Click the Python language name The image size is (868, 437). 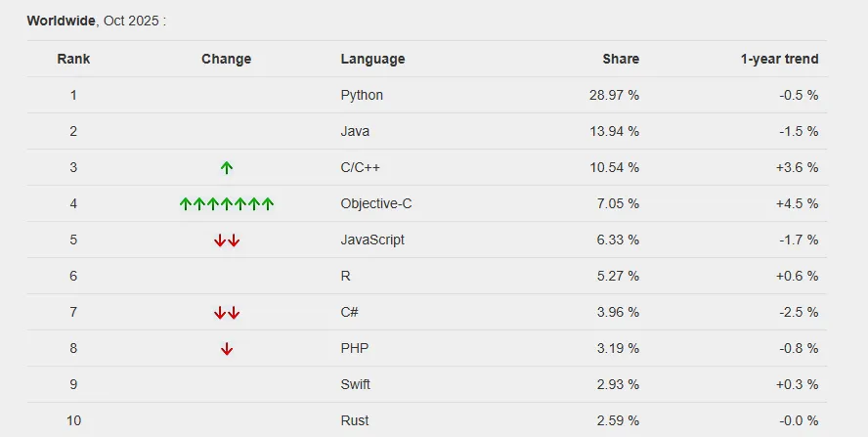(x=362, y=95)
